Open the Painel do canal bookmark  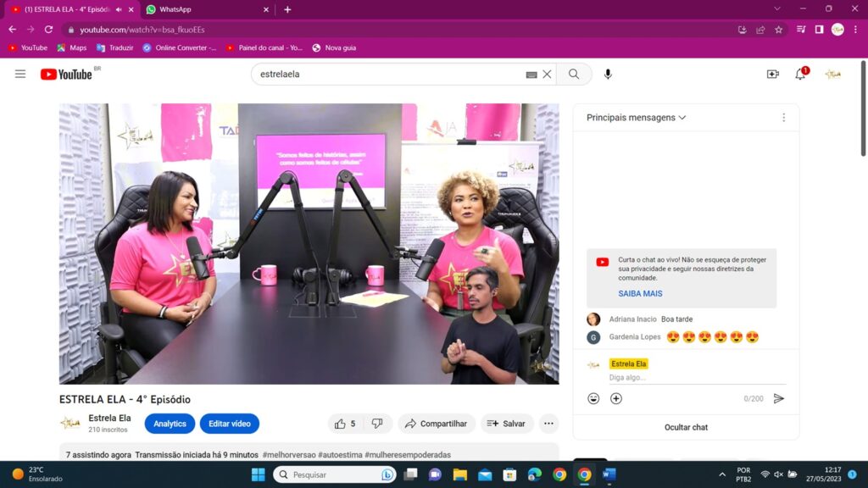click(264, 47)
